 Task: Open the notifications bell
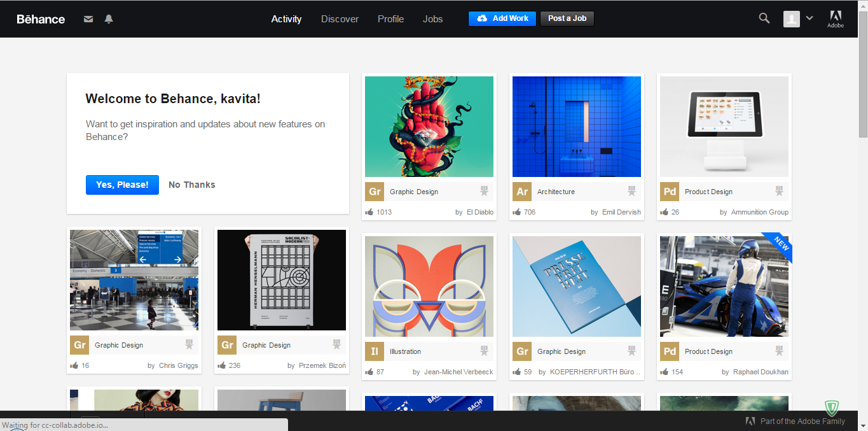pyautogui.click(x=108, y=19)
